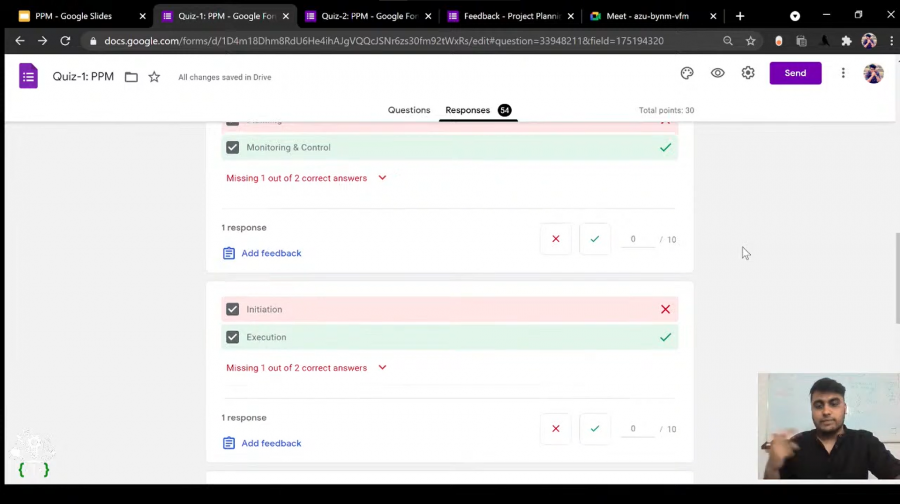Toggle the Execution checkbox
Screen dimensions: 900x504
point(233,337)
